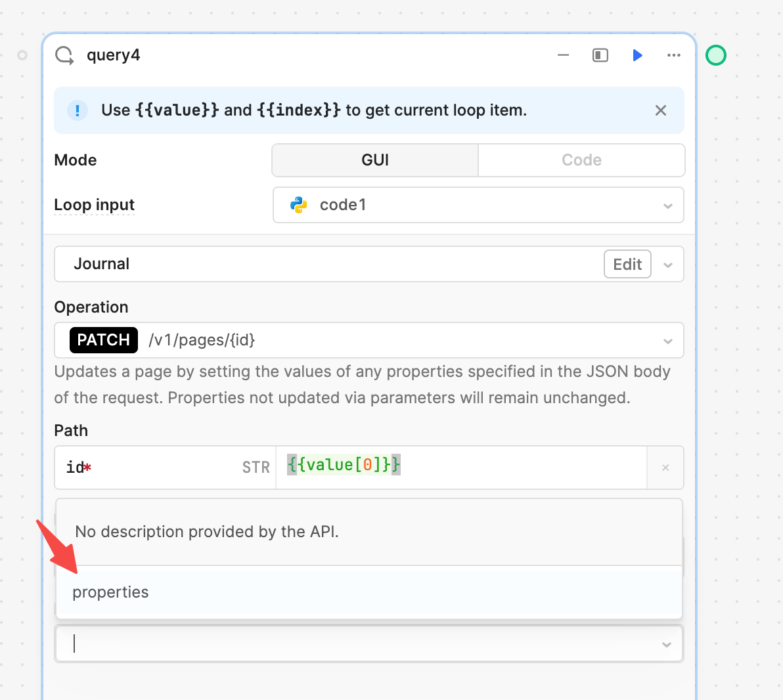
Task: Expand the Loop input code1 dropdown
Action: coord(667,206)
